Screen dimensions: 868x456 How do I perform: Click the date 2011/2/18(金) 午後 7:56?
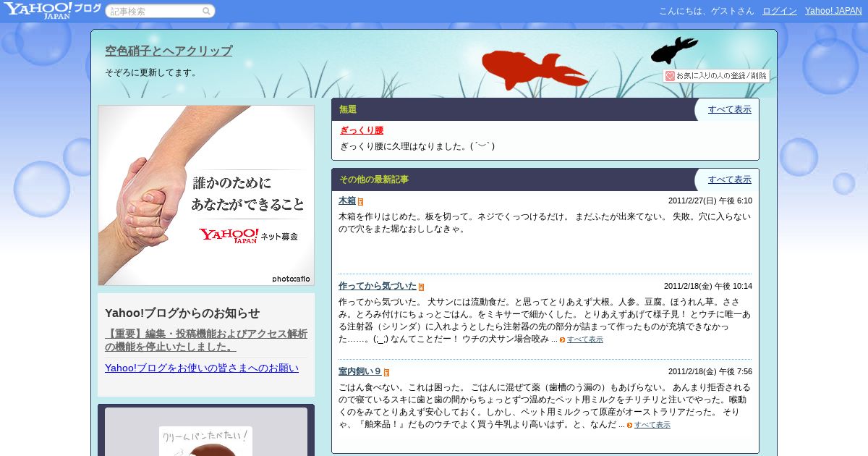coord(710,371)
